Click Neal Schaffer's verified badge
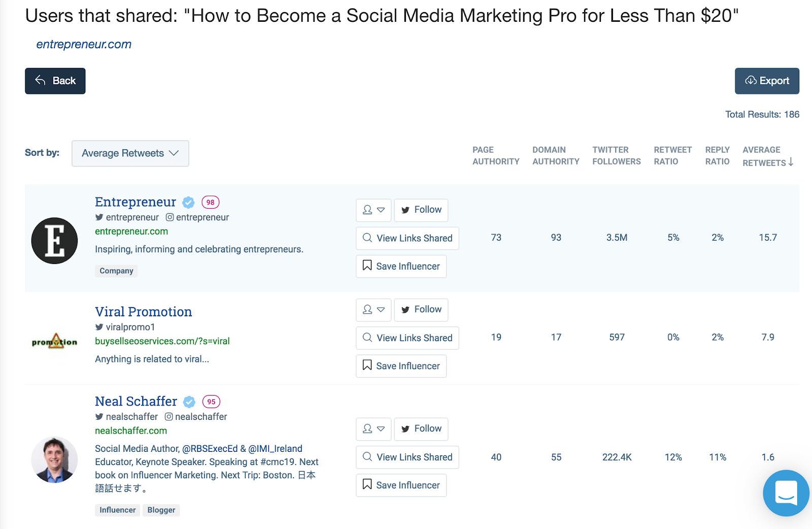This screenshot has height=529, width=812. 189,402
